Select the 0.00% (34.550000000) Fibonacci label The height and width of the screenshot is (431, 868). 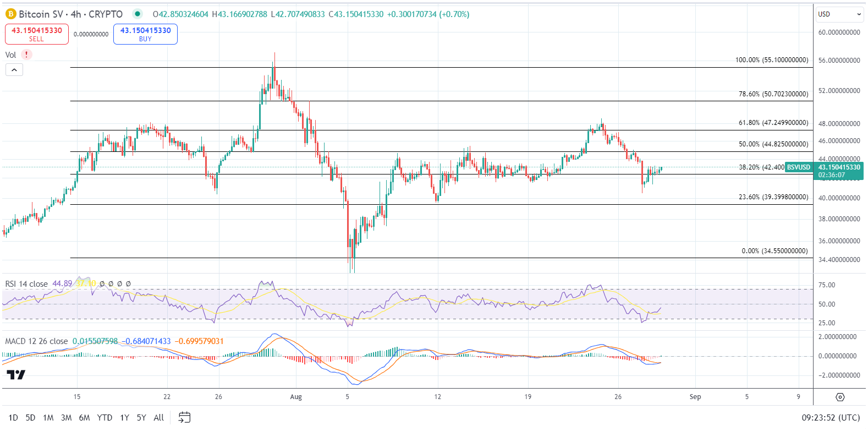point(775,251)
